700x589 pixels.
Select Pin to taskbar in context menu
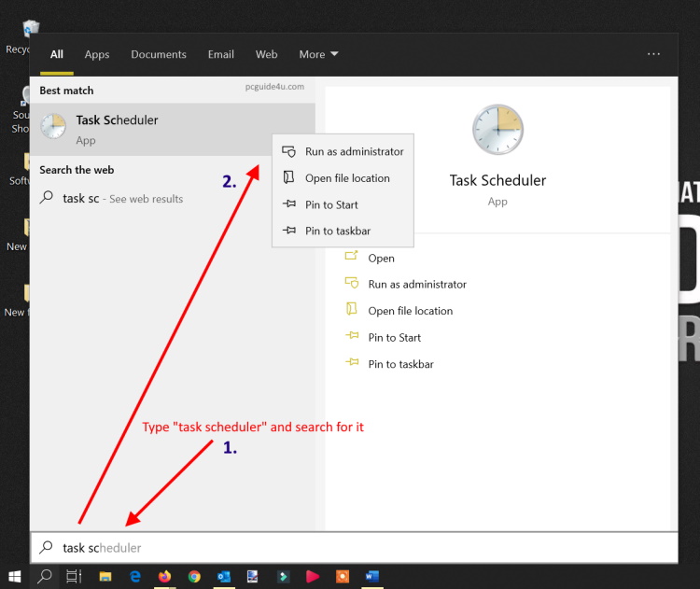[337, 231]
